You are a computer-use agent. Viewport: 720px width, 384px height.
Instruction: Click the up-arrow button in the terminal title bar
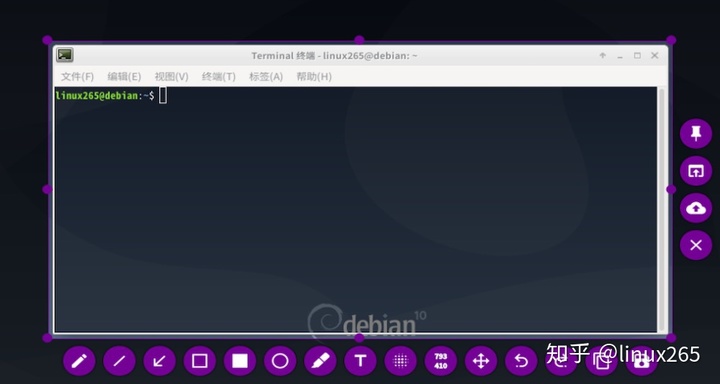[x=602, y=56]
